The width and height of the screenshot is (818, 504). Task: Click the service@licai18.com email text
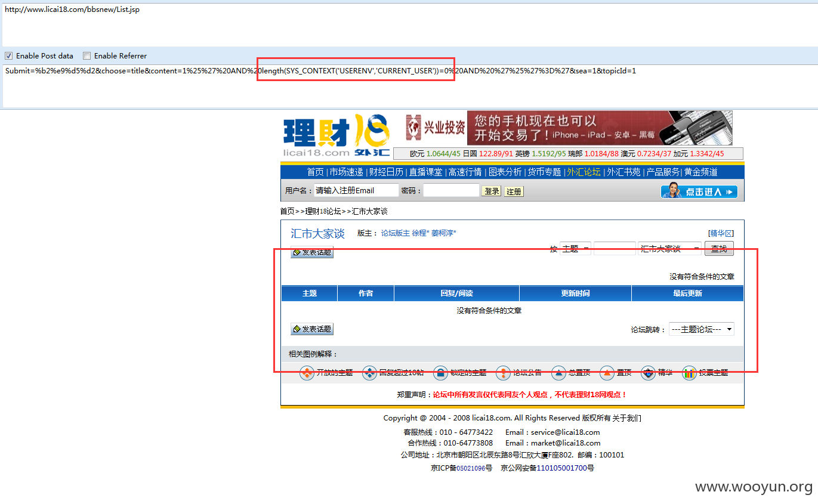click(566, 432)
